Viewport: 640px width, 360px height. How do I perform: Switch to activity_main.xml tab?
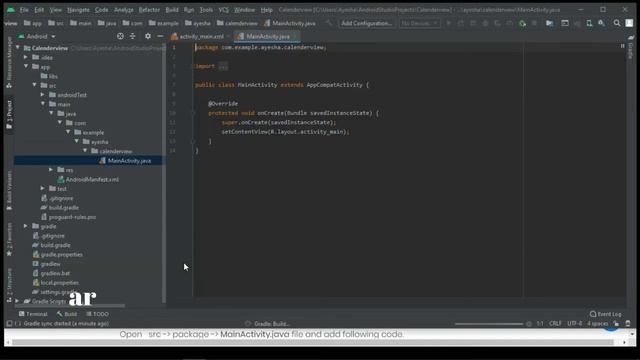pyautogui.click(x=199, y=36)
